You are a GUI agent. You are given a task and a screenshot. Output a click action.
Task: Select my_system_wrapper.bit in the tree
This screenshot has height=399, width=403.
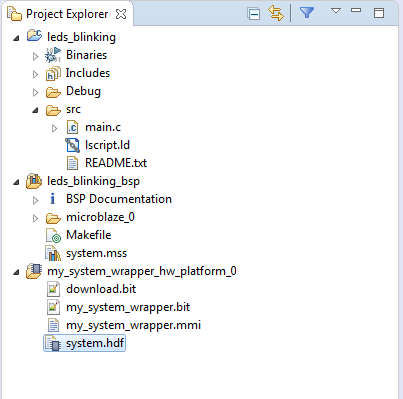[128, 307]
